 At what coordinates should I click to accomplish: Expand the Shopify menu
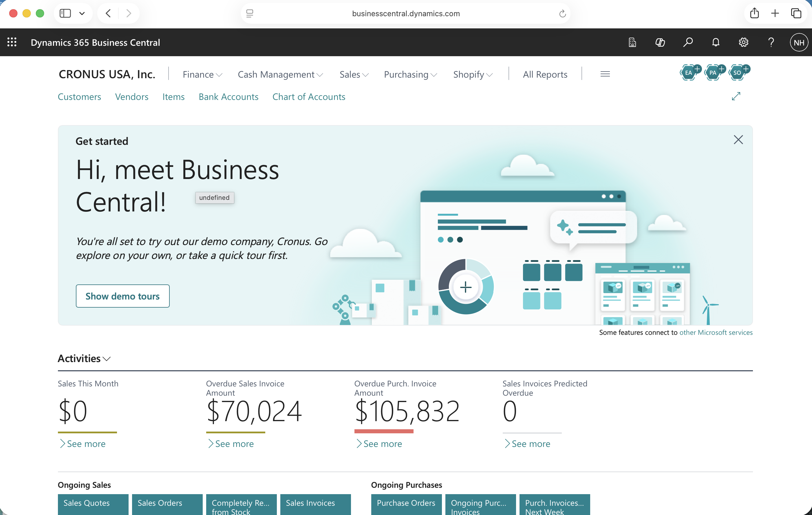click(473, 74)
